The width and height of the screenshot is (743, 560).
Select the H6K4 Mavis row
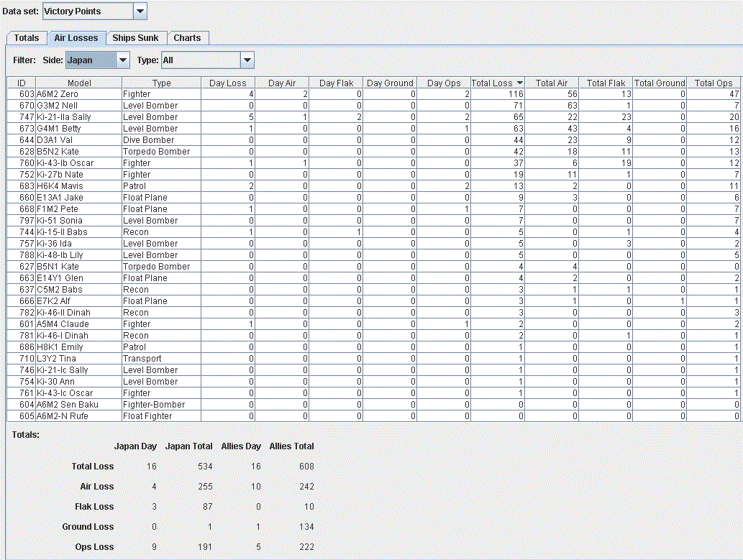tap(374, 186)
